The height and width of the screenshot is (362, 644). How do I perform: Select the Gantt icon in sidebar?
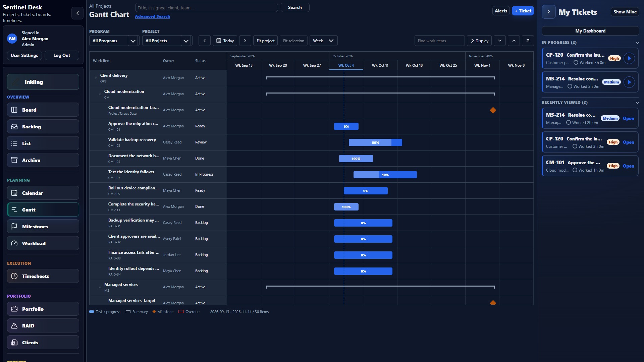coord(14,210)
